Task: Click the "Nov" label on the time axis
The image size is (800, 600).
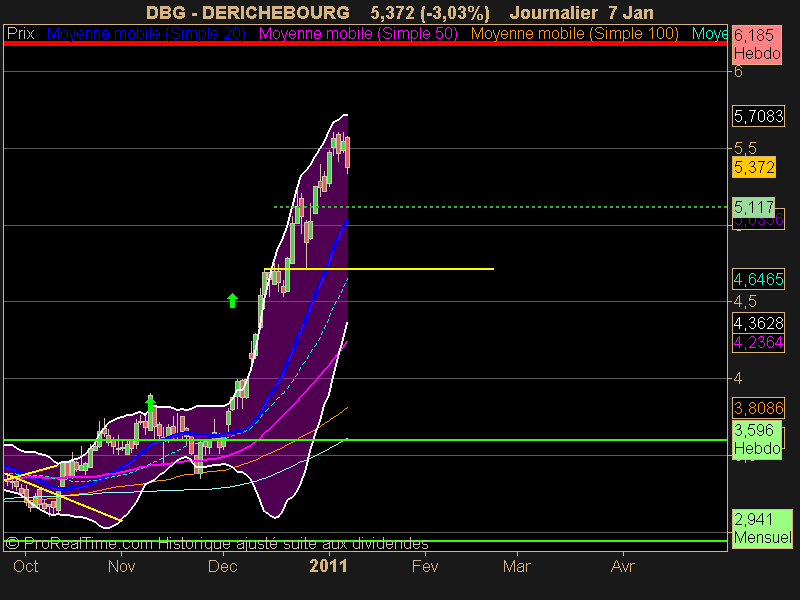Action: click(x=121, y=566)
